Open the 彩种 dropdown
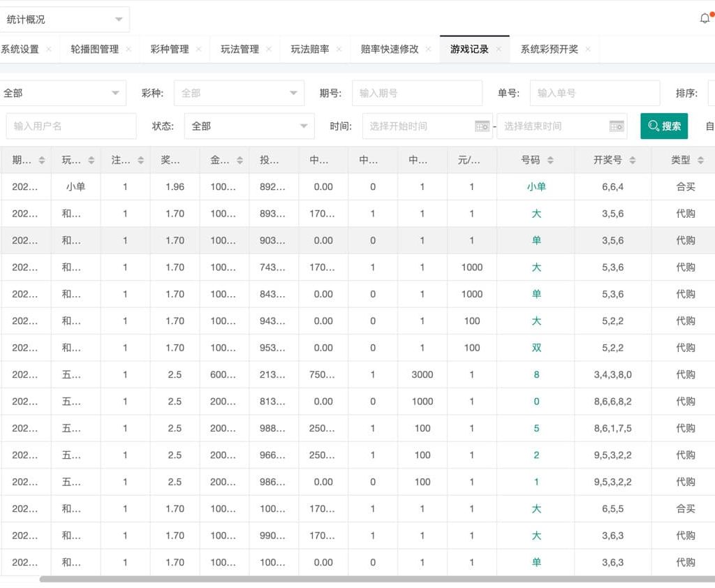Image resolution: width=715 pixels, height=588 pixels. pyautogui.click(x=293, y=93)
